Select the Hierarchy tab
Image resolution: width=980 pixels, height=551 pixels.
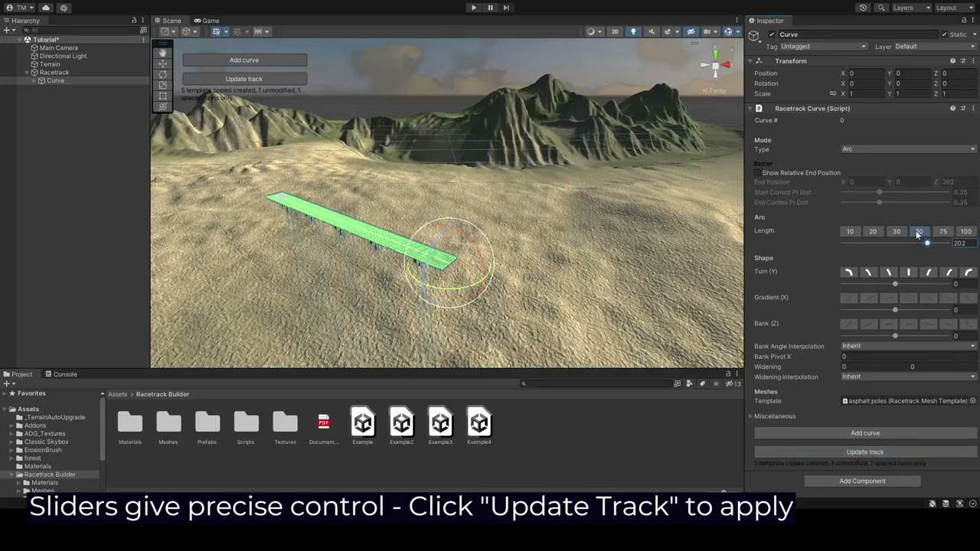[21, 21]
